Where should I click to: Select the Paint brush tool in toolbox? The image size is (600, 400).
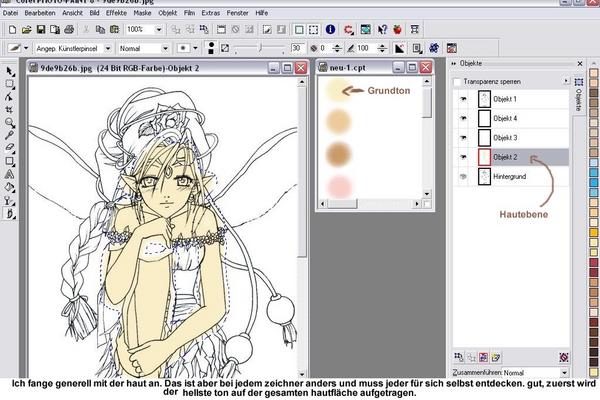(x=10, y=214)
